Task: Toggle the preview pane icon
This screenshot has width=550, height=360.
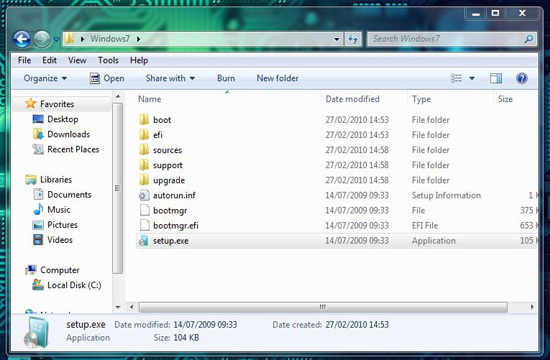Action: pyautogui.click(x=496, y=78)
